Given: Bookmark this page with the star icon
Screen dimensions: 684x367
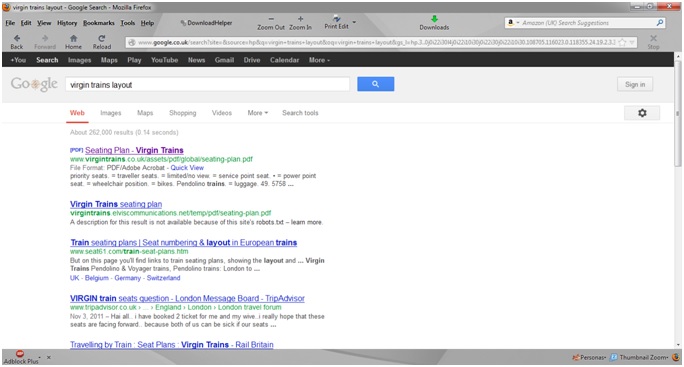Looking at the screenshot, I should coord(622,42).
